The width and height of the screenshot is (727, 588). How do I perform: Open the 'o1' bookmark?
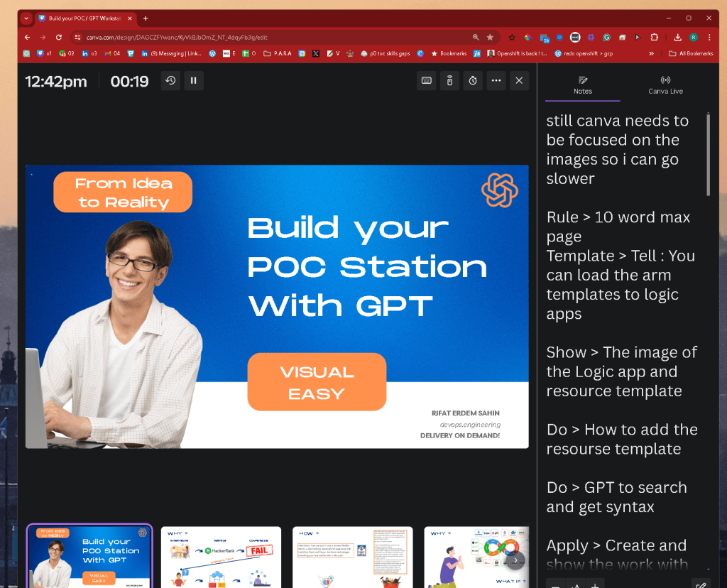[x=45, y=53]
